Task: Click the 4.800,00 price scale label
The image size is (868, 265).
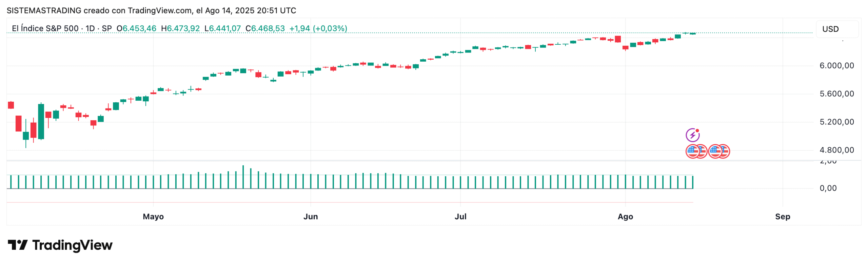Action: [836, 150]
